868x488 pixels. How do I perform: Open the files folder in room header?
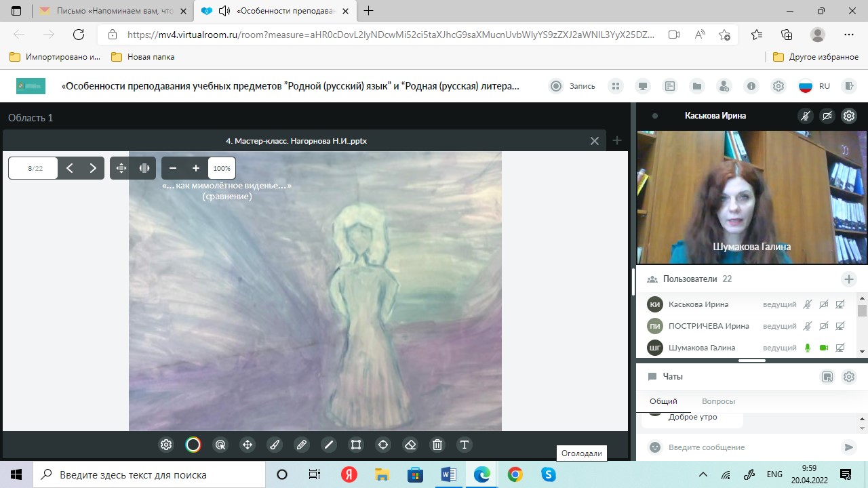pyautogui.click(x=697, y=86)
